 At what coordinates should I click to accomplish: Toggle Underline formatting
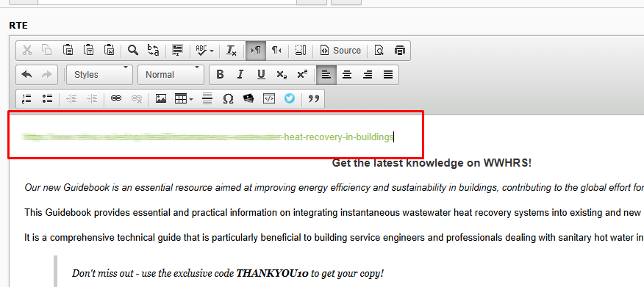pyautogui.click(x=261, y=75)
